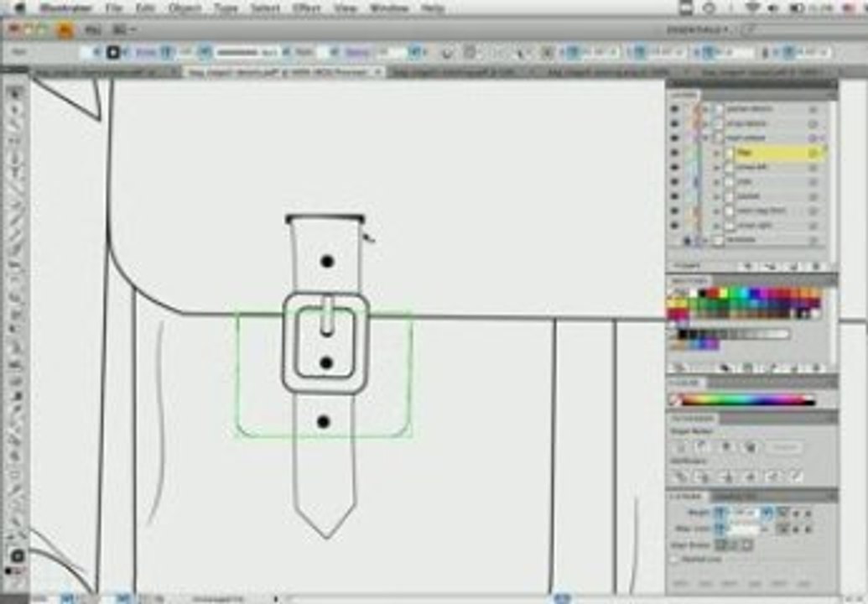Click the stroke Weight input field
This screenshot has height=604, width=868.
click(745, 513)
